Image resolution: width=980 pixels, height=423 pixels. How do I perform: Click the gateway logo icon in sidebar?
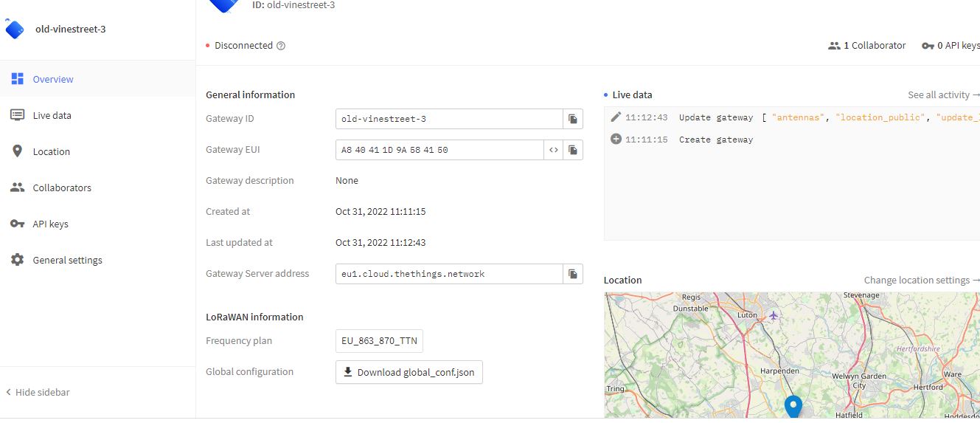[x=15, y=30]
